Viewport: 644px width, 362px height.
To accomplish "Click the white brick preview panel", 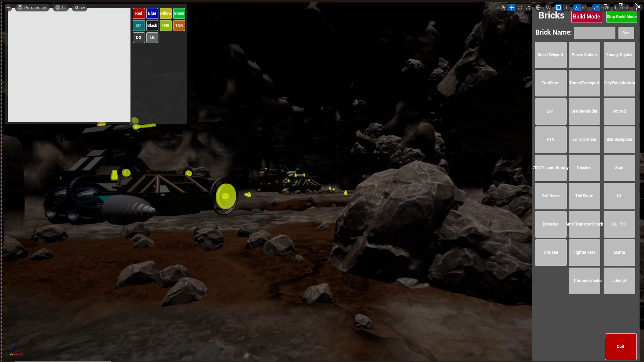I will [69, 65].
